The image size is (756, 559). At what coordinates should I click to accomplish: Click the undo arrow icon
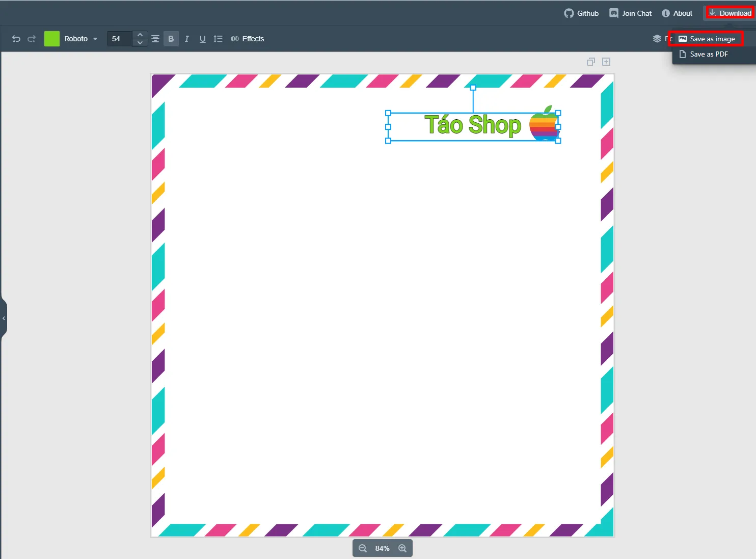click(16, 39)
